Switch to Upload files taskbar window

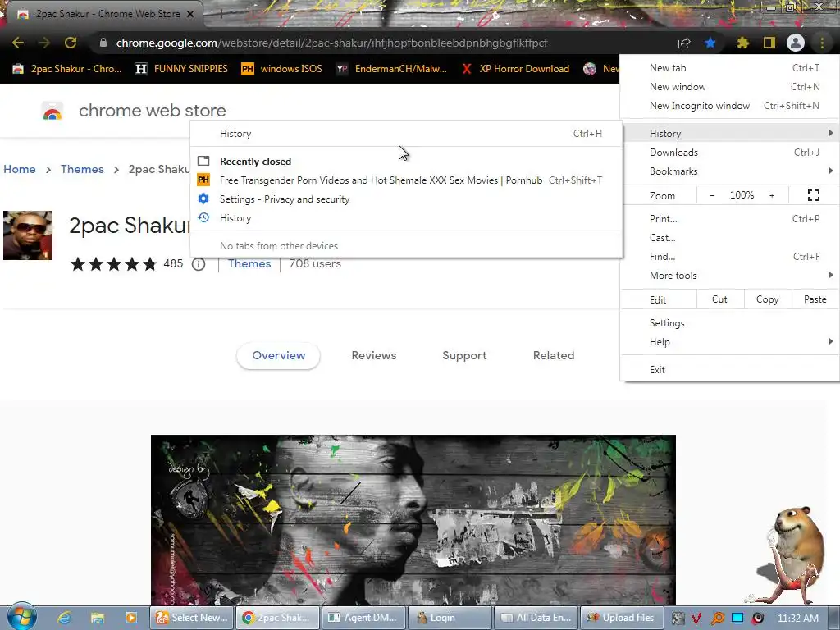point(622,618)
